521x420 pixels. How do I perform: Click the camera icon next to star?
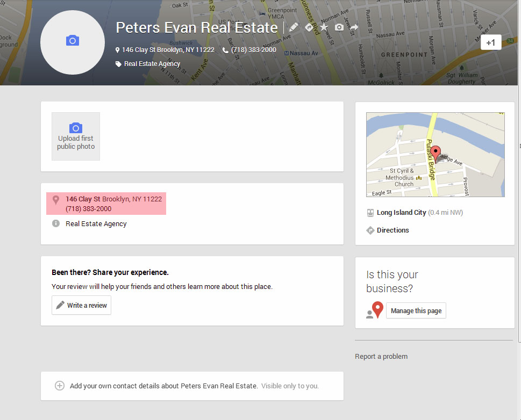(339, 27)
